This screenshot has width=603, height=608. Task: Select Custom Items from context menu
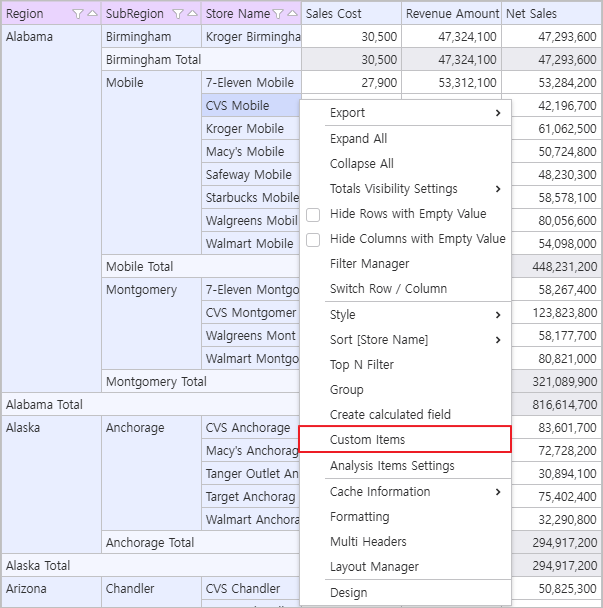coord(367,440)
